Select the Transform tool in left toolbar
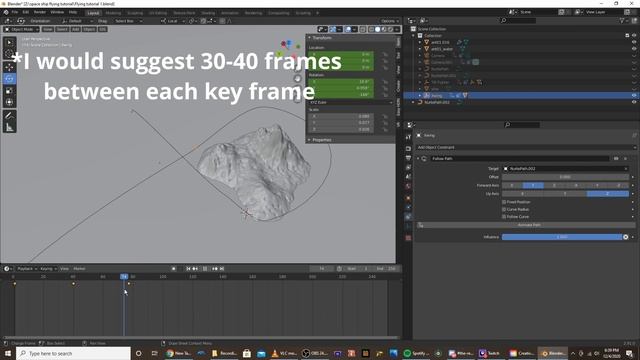Screen dimensions: 640x360 tap(9, 102)
